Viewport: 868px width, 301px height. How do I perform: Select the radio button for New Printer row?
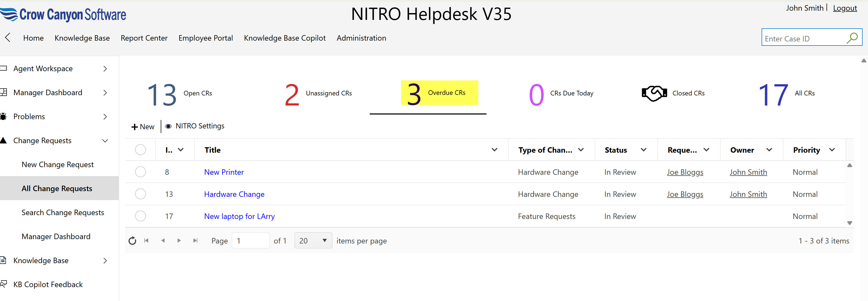(x=141, y=172)
